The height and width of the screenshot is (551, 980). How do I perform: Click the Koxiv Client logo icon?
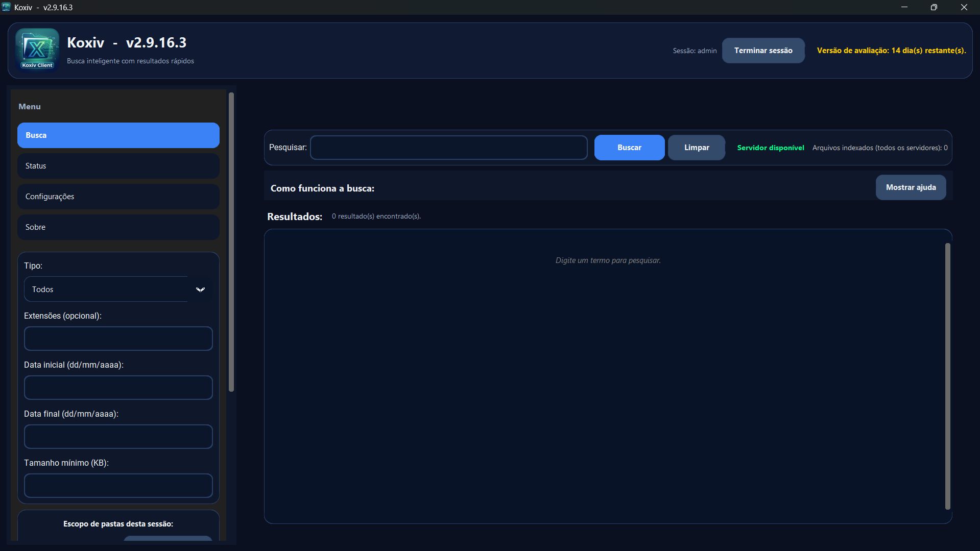coord(36,50)
